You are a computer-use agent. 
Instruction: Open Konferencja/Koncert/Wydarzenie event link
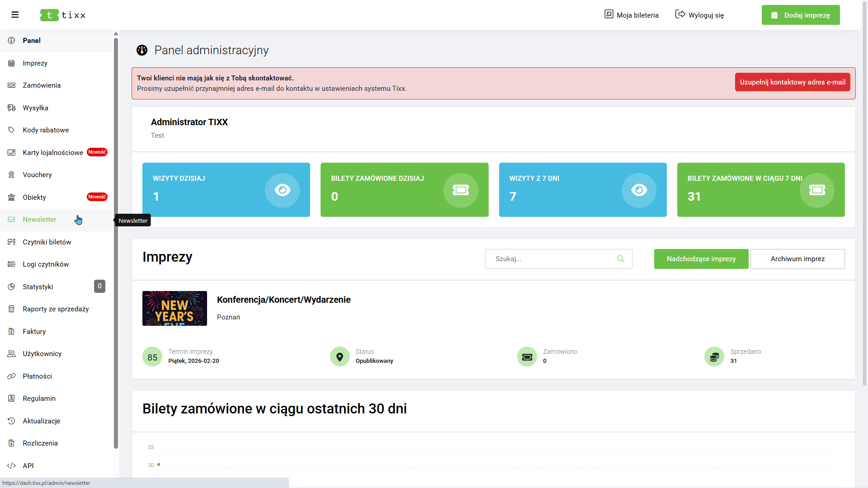[x=283, y=300]
